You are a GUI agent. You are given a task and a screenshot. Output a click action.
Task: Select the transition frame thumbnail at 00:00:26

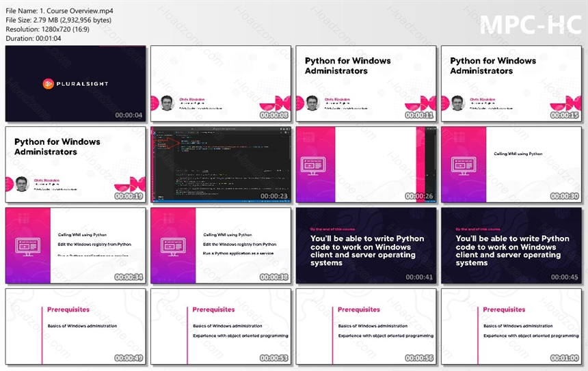coord(366,165)
